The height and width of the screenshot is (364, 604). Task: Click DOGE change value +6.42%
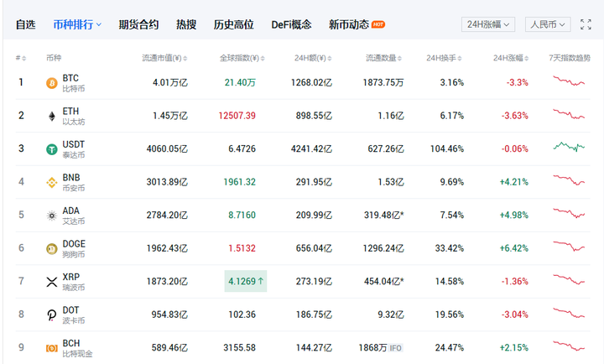click(514, 248)
